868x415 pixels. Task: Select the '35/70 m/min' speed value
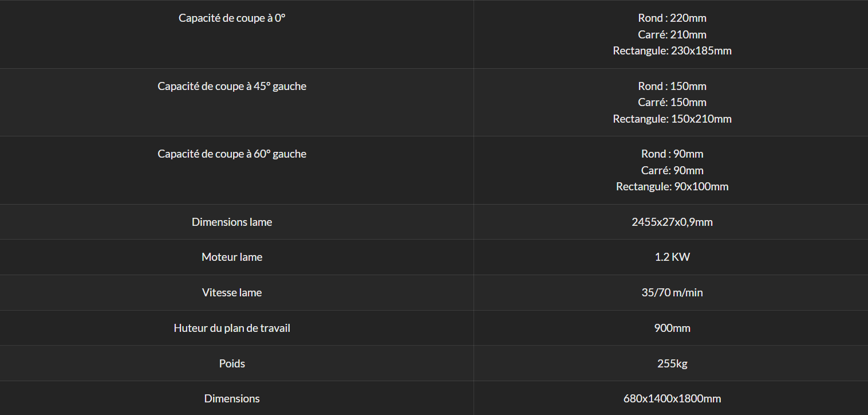point(672,292)
